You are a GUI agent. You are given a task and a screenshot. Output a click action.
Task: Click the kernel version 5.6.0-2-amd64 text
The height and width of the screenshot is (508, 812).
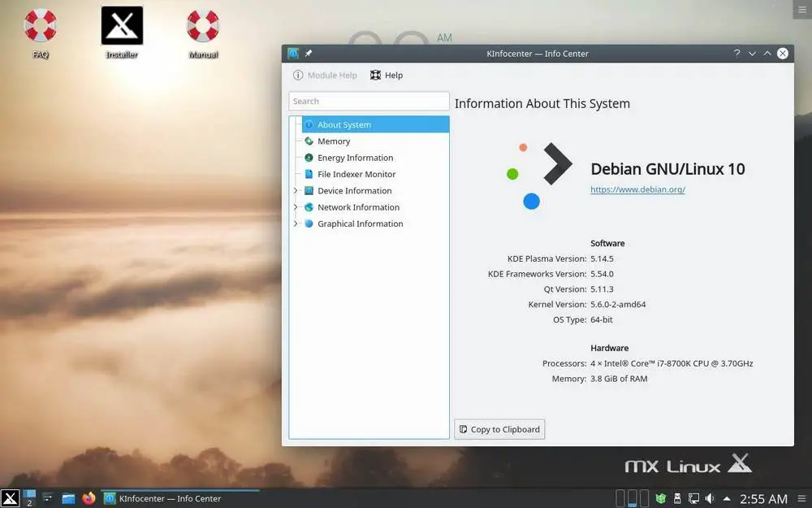618,304
